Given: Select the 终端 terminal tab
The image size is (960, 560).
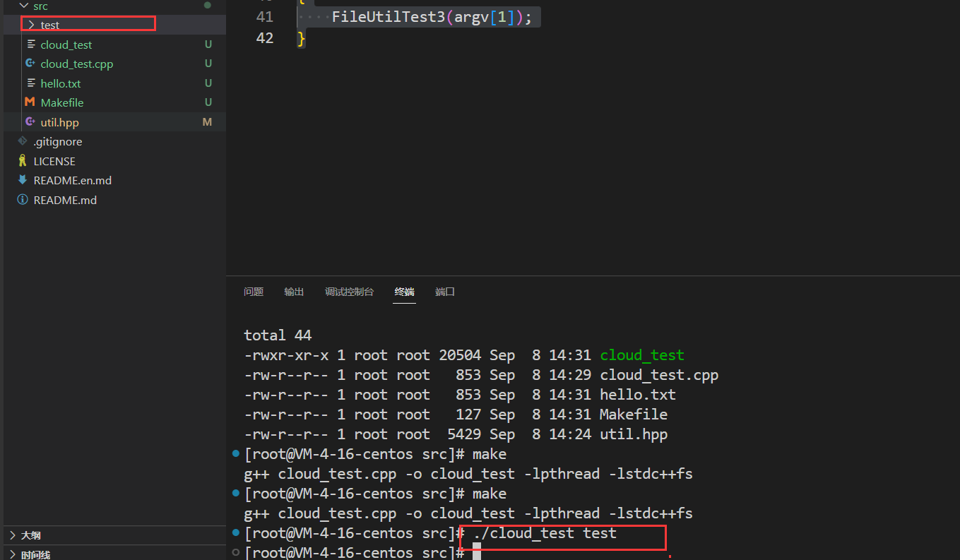Looking at the screenshot, I should pyautogui.click(x=405, y=292).
